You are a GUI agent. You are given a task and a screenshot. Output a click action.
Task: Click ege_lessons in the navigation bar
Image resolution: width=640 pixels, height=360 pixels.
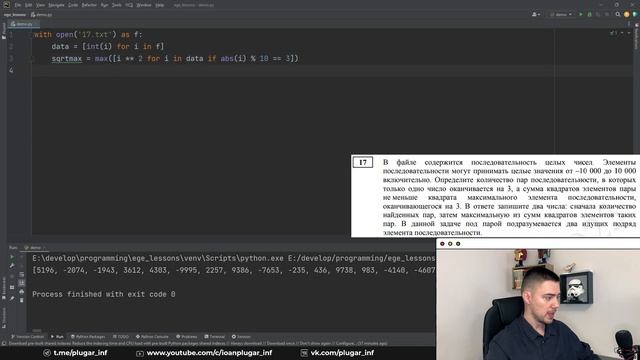(x=15, y=15)
